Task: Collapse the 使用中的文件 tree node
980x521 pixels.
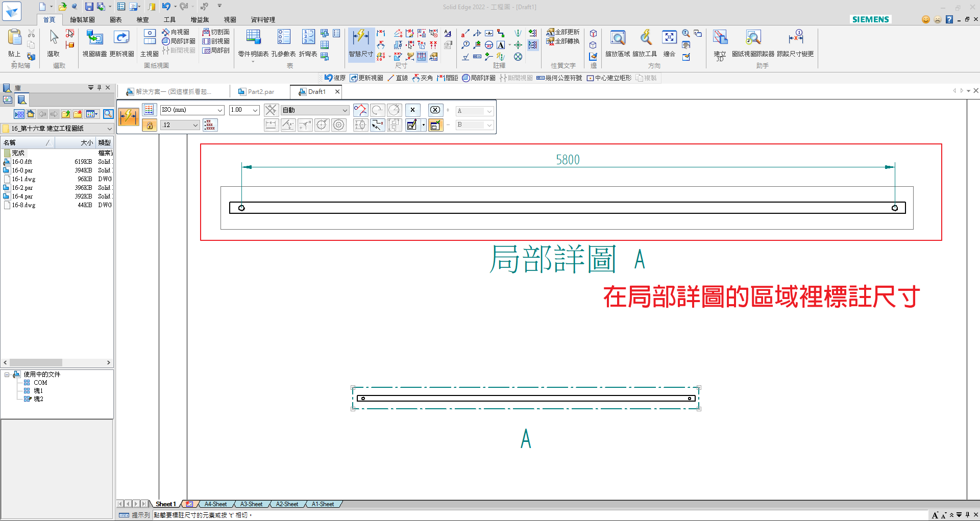Action: (7, 375)
